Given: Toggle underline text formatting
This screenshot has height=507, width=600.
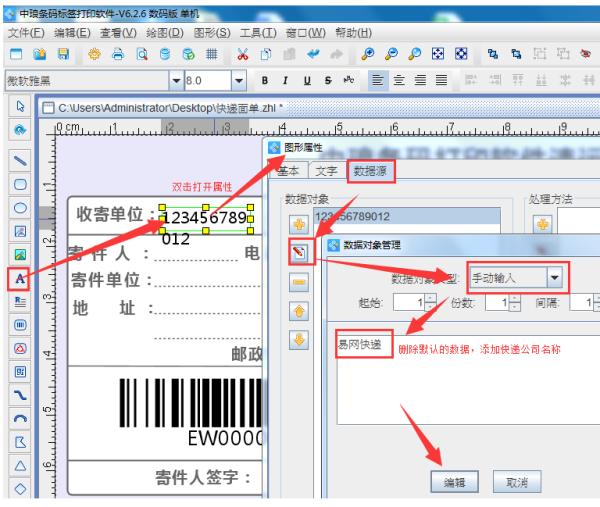Looking at the screenshot, I should (306, 80).
